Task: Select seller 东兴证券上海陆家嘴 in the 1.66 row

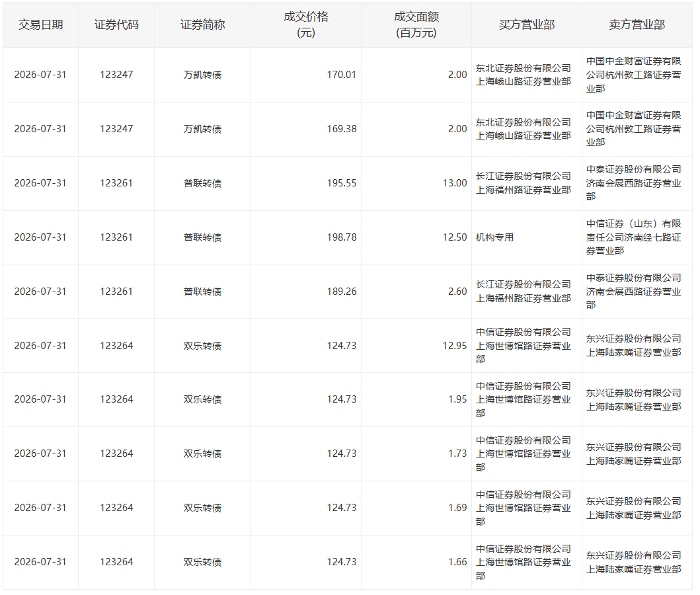Action: (633, 563)
